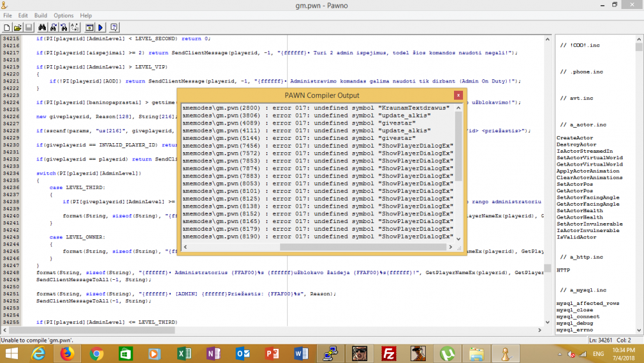The width and height of the screenshot is (644, 363).
Task: Run compile with the blue arrow icon
Action: tap(100, 28)
